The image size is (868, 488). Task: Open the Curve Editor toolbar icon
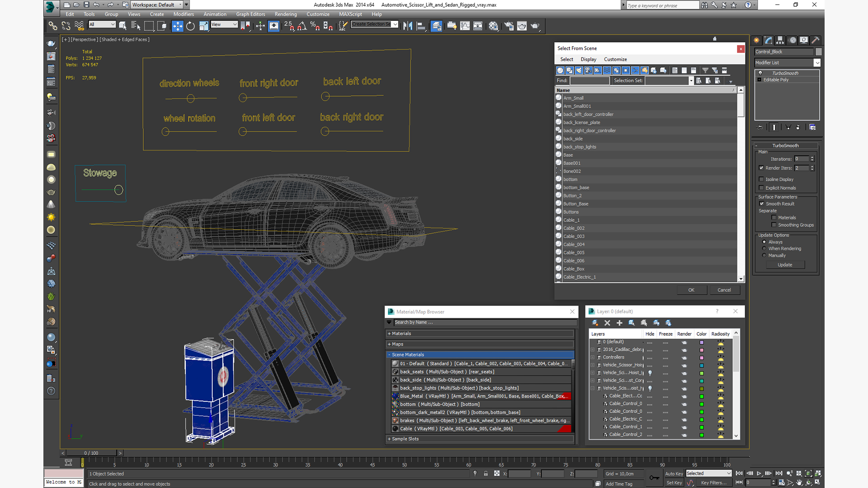[x=465, y=26]
